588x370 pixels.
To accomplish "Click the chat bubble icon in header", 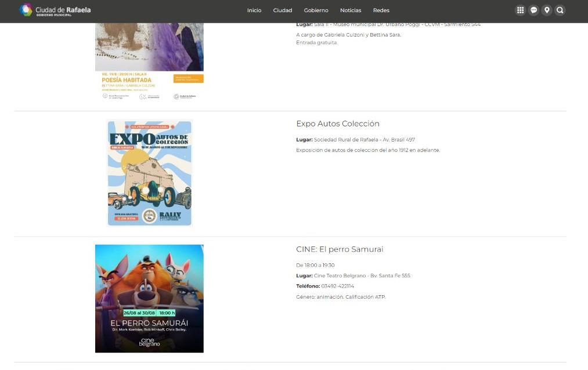I will pyautogui.click(x=533, y=10).
